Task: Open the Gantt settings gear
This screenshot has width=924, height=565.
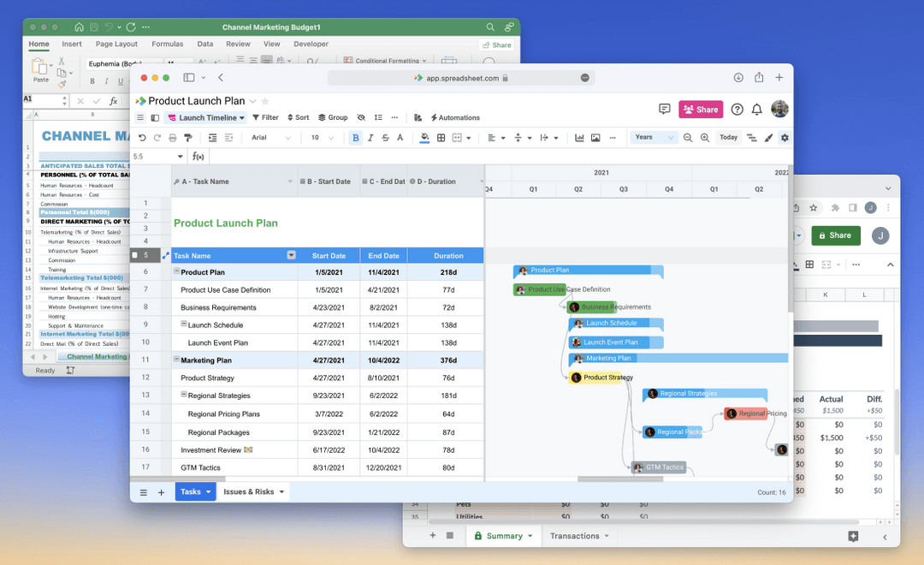Action: coord(785,137)
